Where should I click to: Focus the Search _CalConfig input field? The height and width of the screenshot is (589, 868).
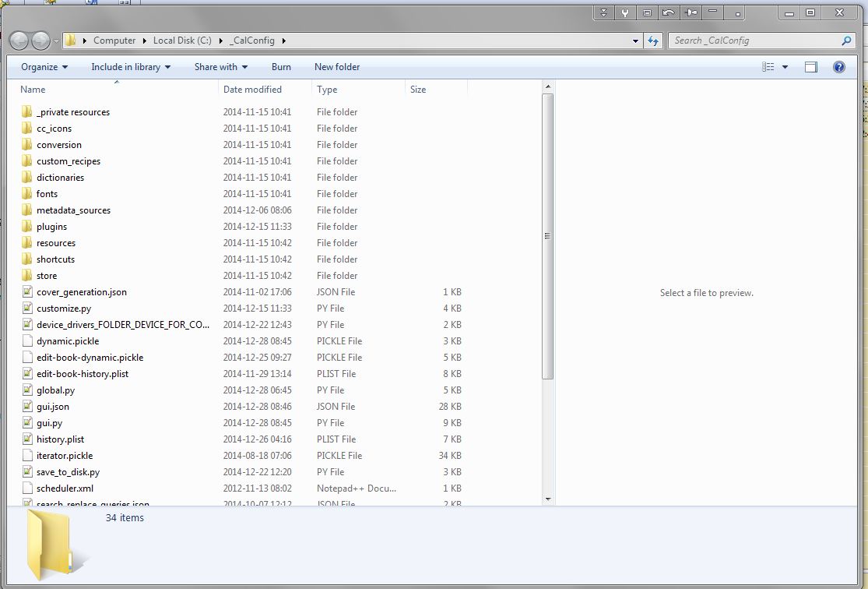tap(753, 41)
